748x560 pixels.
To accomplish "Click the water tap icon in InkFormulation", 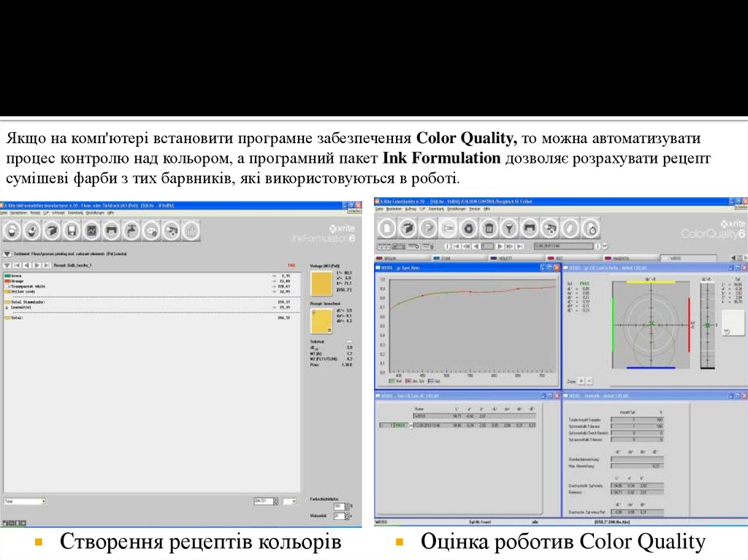I will coord(131,231).
